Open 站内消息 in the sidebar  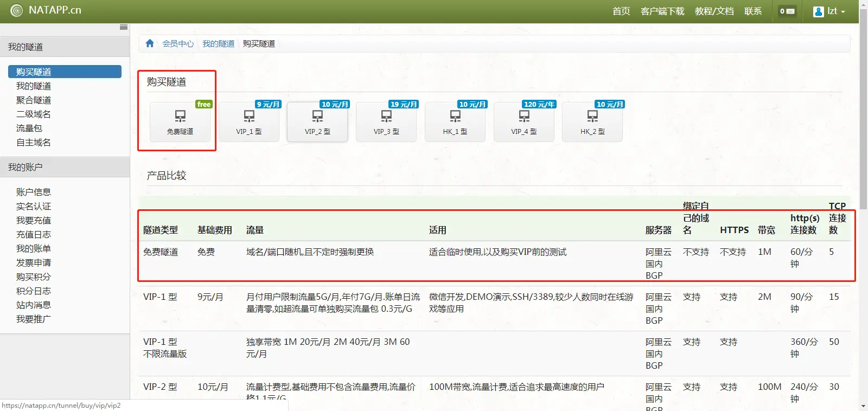coord(34,305)
